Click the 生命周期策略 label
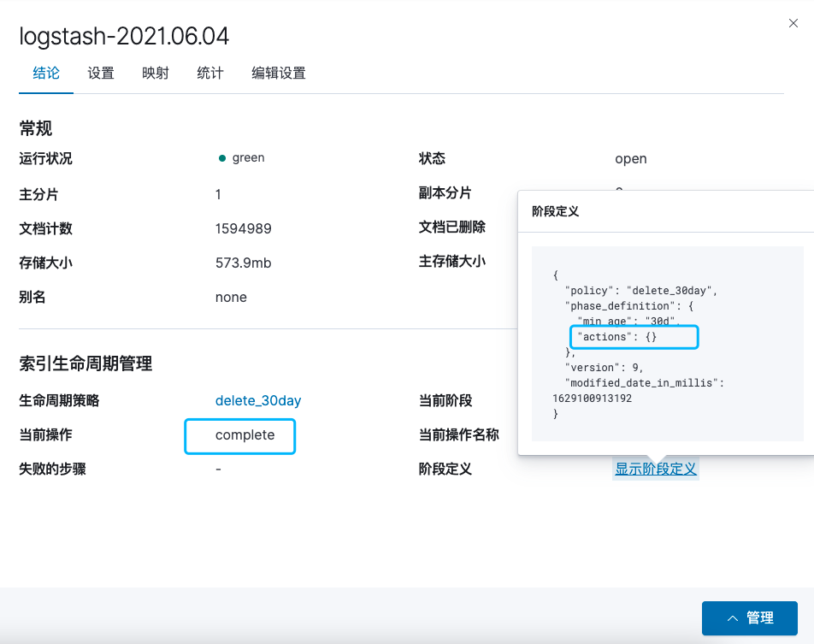 pyautogui.click(x=59, y=400)
